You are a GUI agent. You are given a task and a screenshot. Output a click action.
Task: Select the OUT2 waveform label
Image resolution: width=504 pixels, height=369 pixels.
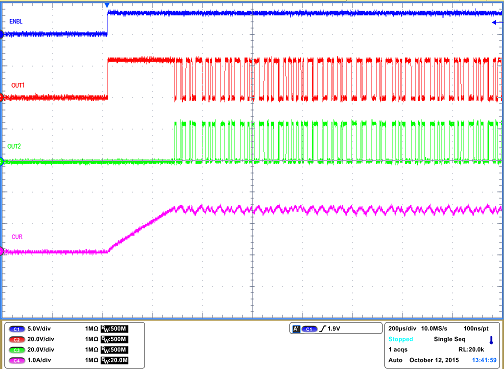pyautogui.click(x=14, y=146)
